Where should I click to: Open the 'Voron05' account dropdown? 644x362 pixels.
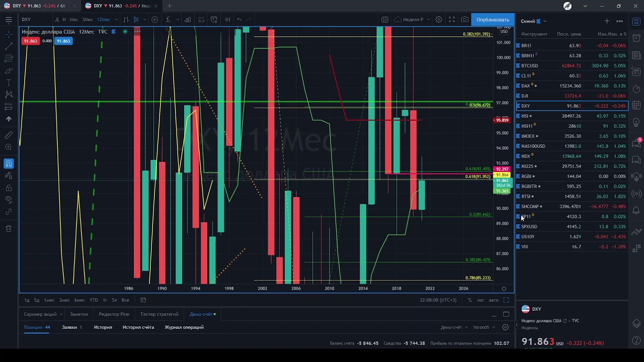pos(484,327)
